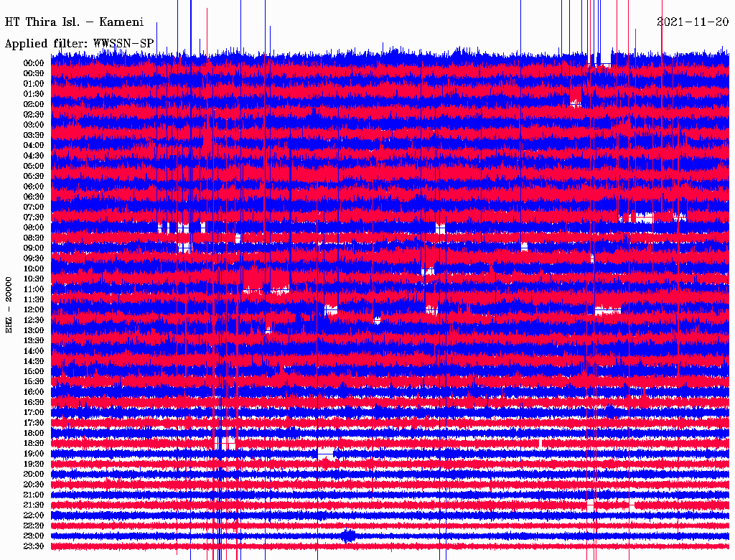Viewport: 735px width, 560px height.
Task: Select the 13:30 time label
Action: coord(33,341)
